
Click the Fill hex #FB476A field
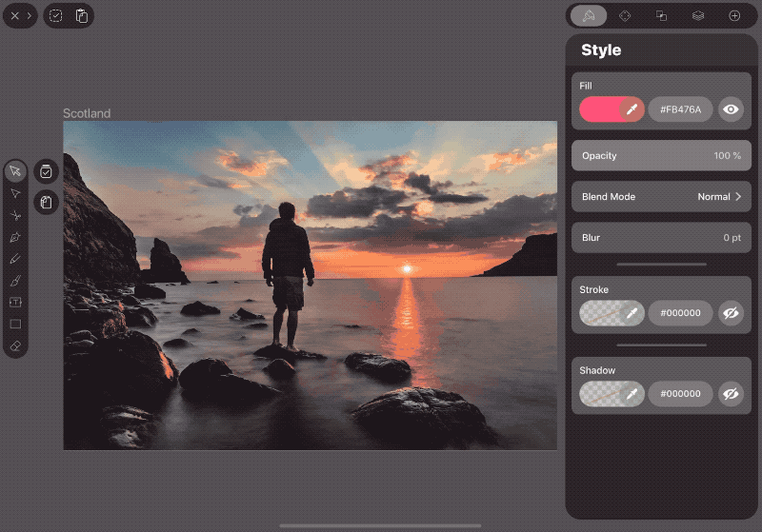tap(680, 109)
